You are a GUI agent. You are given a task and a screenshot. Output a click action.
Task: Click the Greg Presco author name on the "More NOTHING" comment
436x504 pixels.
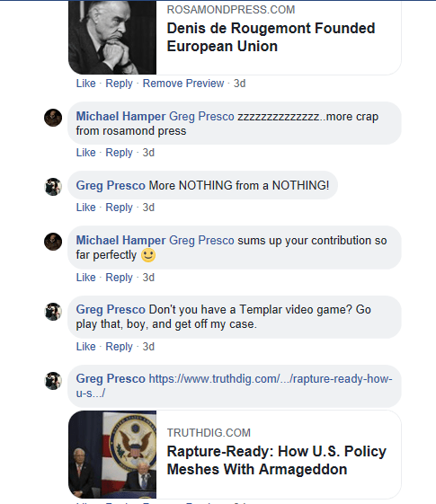[x=111, y=185]
